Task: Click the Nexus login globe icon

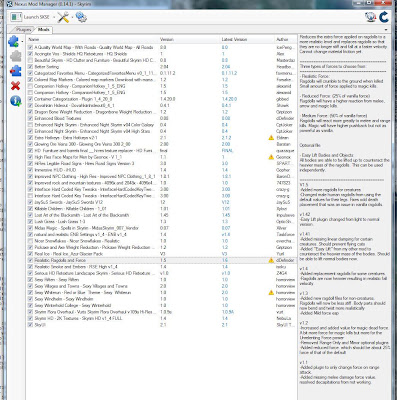Action: pos(371,17)
